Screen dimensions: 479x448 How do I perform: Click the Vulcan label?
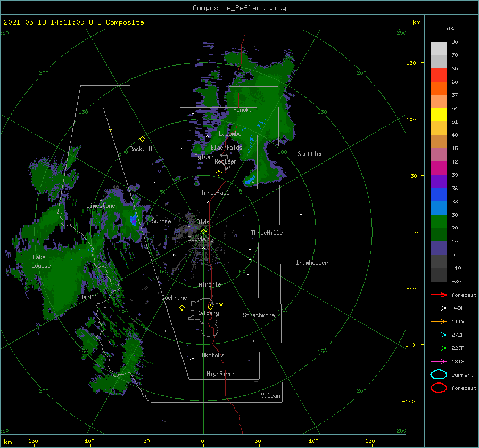(270, 396)
